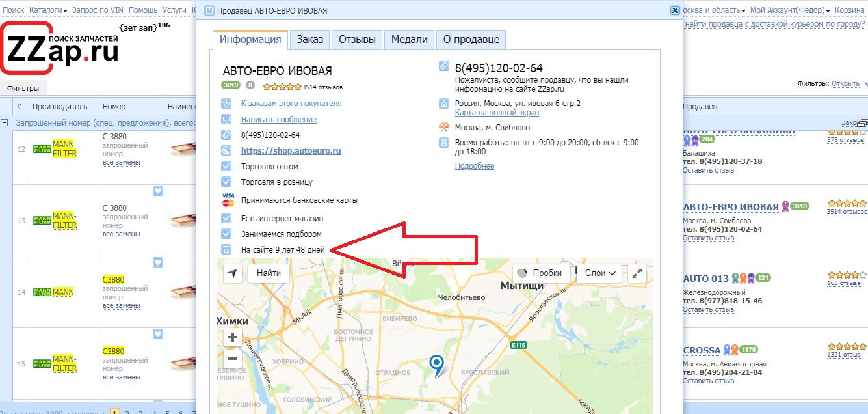Screen dimensions: 868x414
Task: Zoom out on the map
Action: click(x=233, y=358)
